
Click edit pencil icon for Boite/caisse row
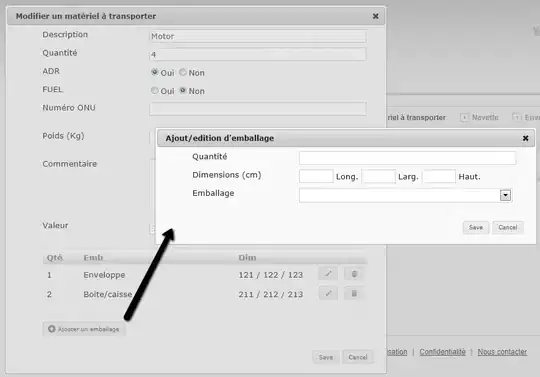pyautogui.click(x=328, y=294)
